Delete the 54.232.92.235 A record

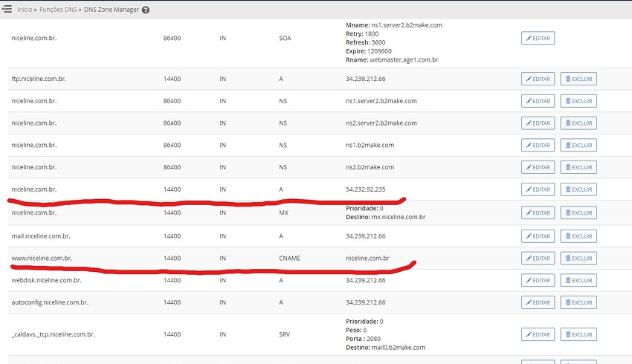pyautogui.click(x=578, y=189)
